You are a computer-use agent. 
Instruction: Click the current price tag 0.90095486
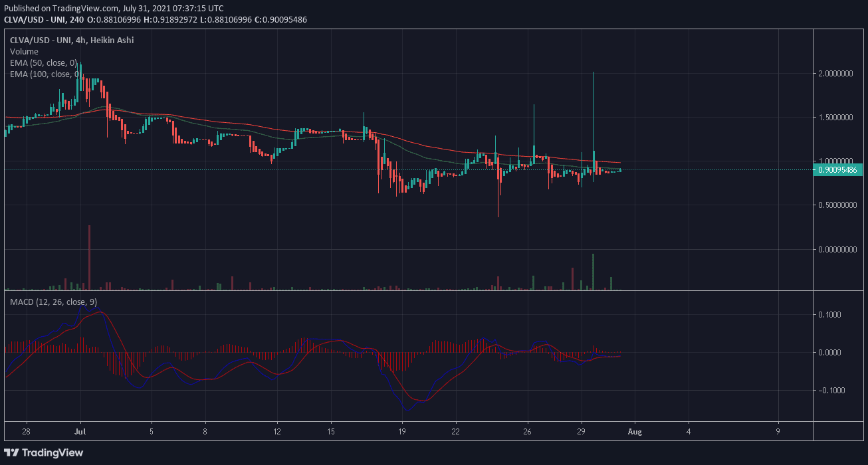coord(836,169)
